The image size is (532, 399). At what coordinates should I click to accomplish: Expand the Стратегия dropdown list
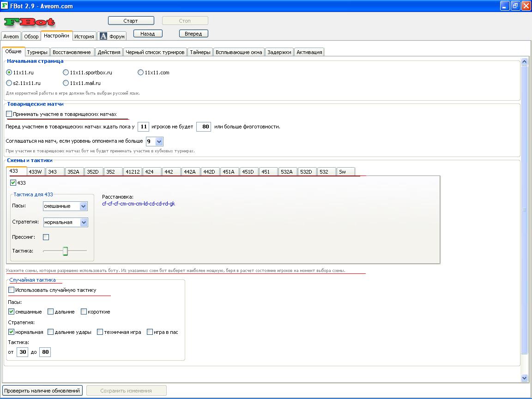(84, 223)
